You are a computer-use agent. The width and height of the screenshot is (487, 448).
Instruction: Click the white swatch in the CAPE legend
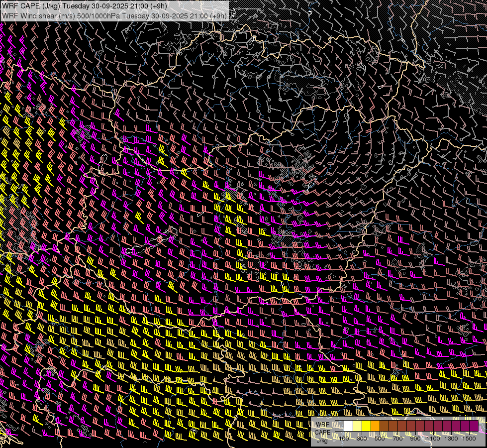[349, 426]
